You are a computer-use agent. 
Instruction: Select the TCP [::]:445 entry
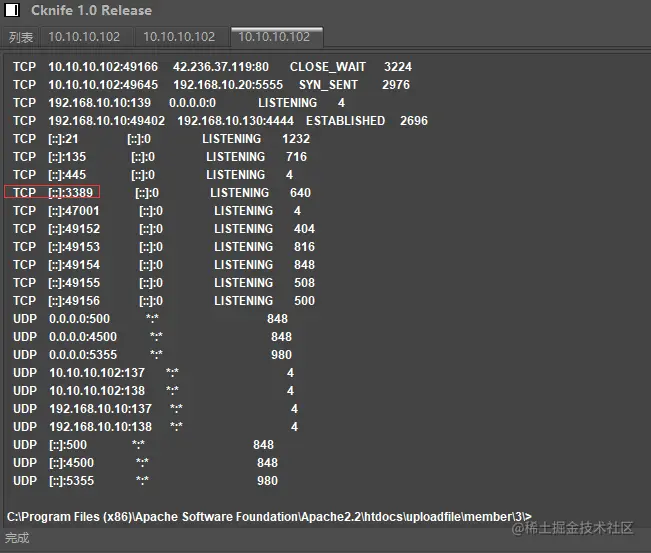(x=153, y=175)
